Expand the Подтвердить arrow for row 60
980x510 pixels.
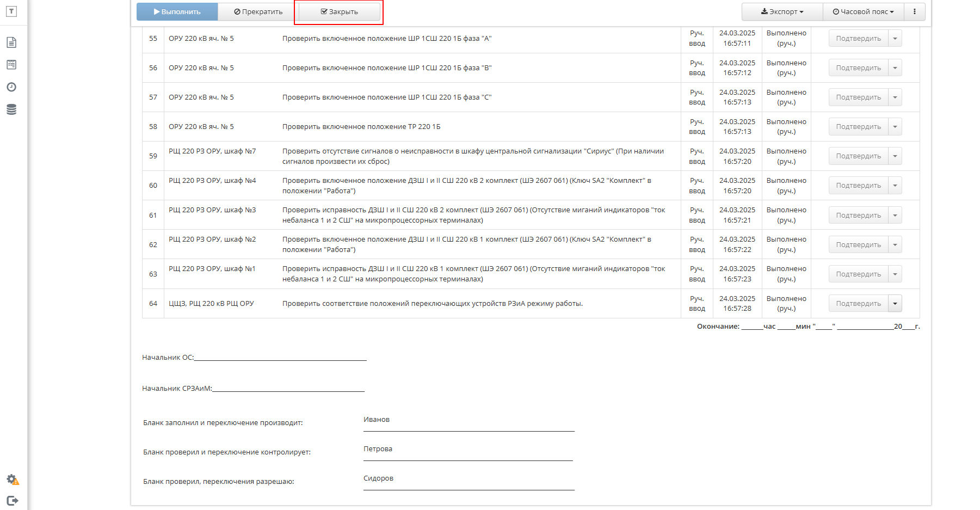click(895, 186)
